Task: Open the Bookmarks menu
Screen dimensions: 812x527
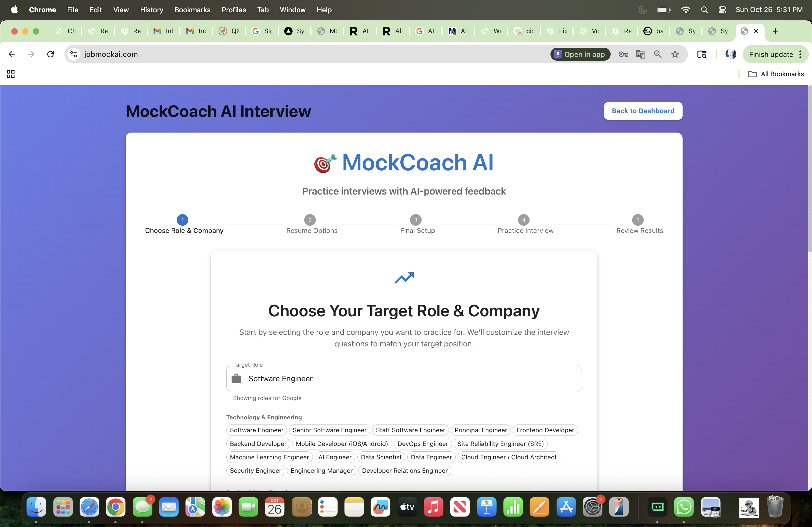Action: (x=193, y=10)
